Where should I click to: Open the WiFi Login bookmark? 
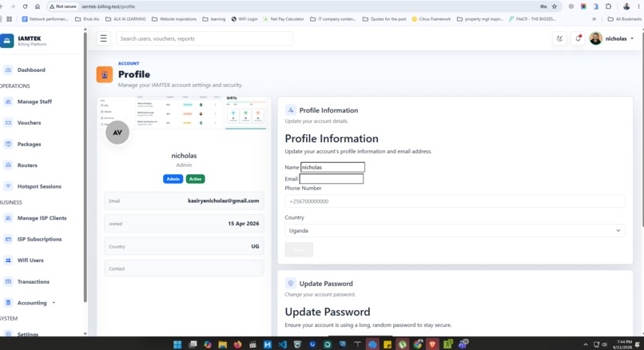pos(244,19)
